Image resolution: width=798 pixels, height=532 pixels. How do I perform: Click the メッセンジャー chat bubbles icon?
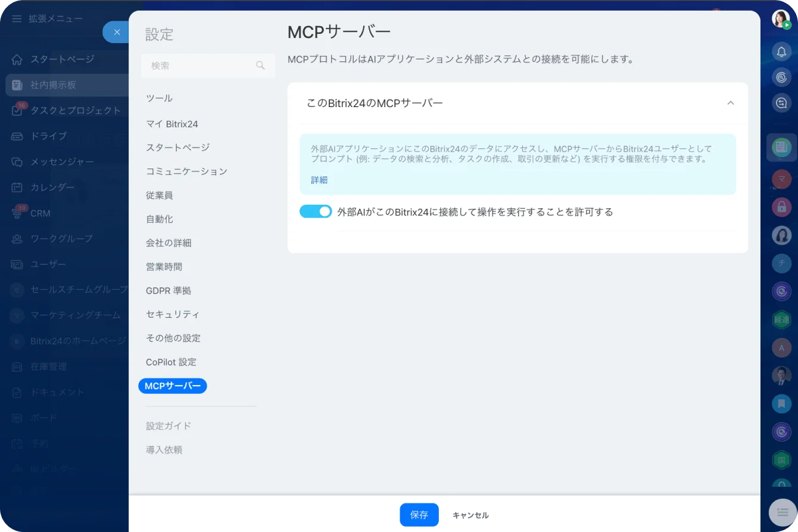[x=17, y=162]
